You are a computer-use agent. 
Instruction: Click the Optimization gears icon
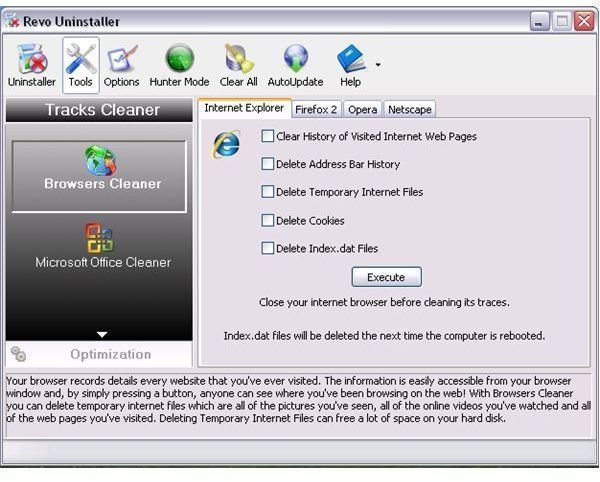tap(18, 354)
